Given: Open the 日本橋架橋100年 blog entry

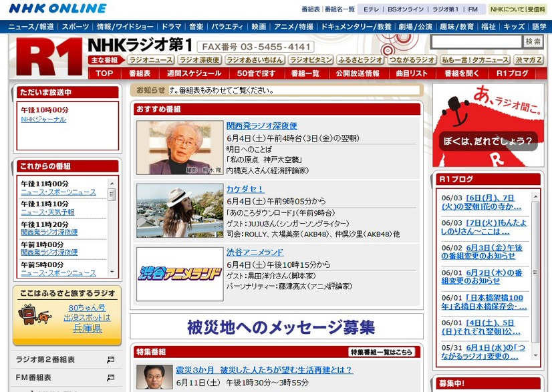Looking at the screenshot, I should (x=484, y=302).
